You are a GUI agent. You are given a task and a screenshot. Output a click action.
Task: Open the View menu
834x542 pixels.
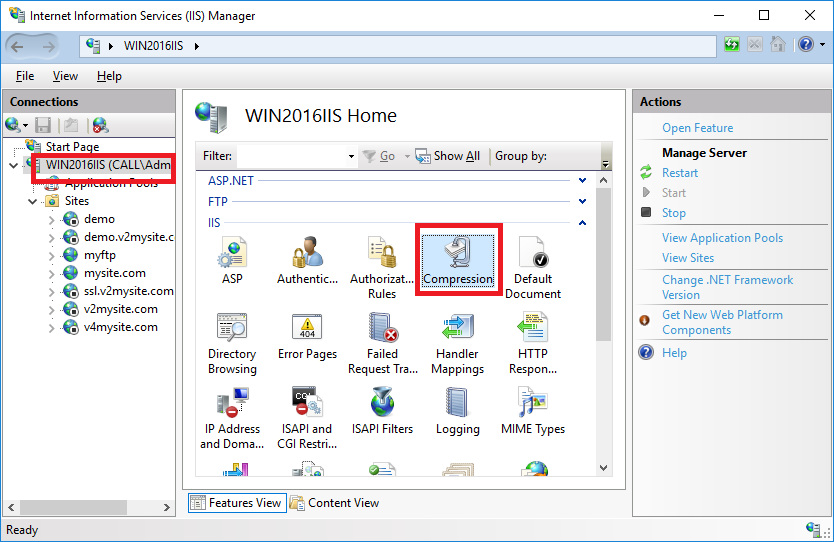pyautogui.click(x=65, y=76)
